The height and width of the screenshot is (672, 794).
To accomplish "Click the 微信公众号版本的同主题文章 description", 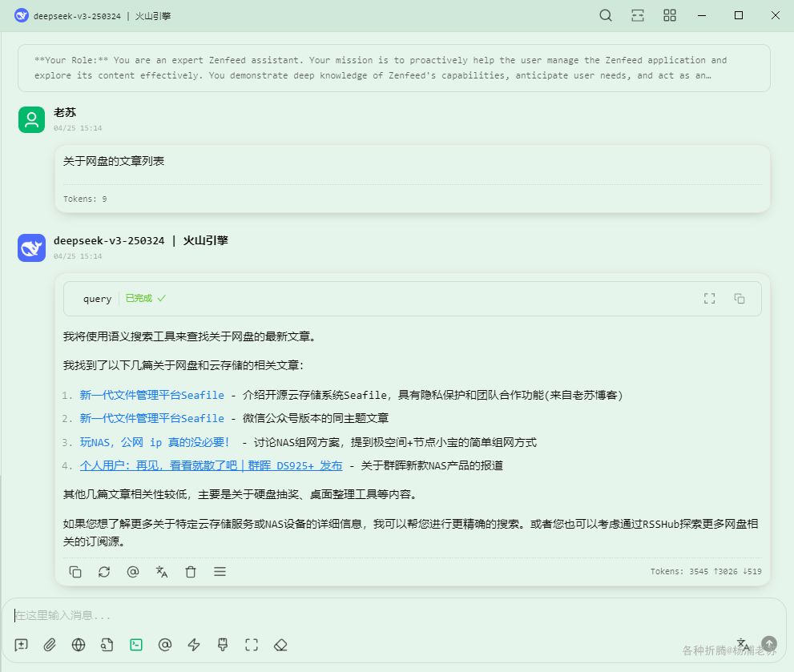I will (316, 418).
